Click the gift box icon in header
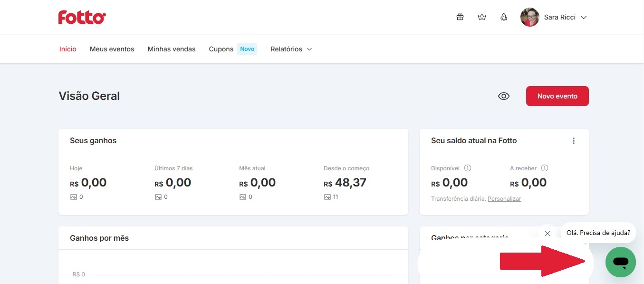 (460, 17)
